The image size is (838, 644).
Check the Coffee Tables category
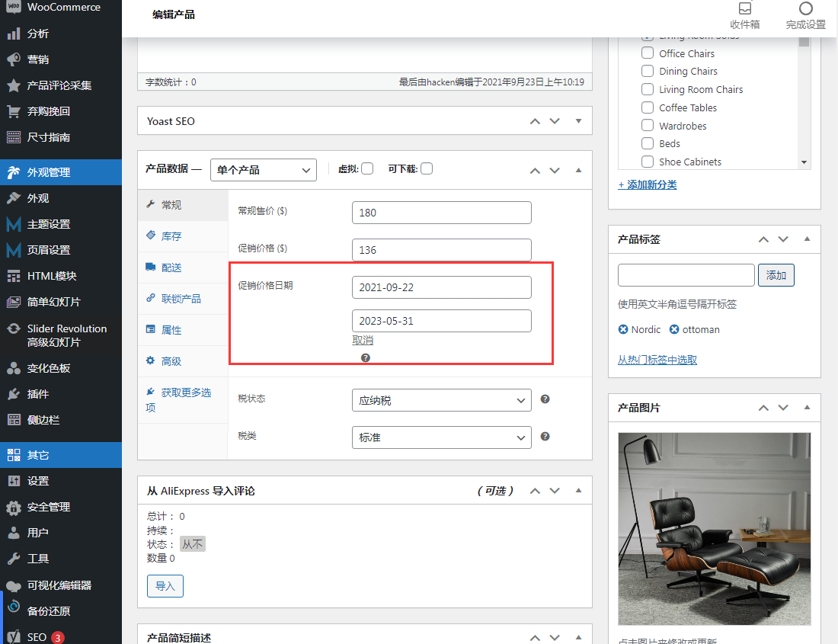coord(648,107)
